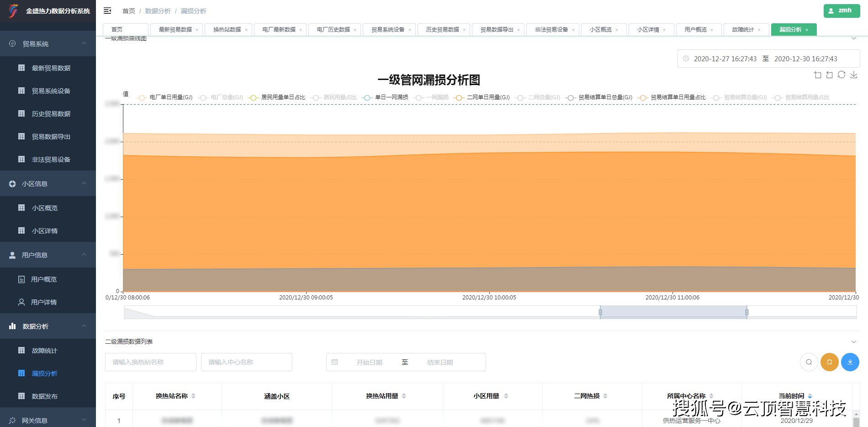This screenshot has height=427, width=868.
Task: Go to 首页 breadcrumb link
Action: pos(129,11)
